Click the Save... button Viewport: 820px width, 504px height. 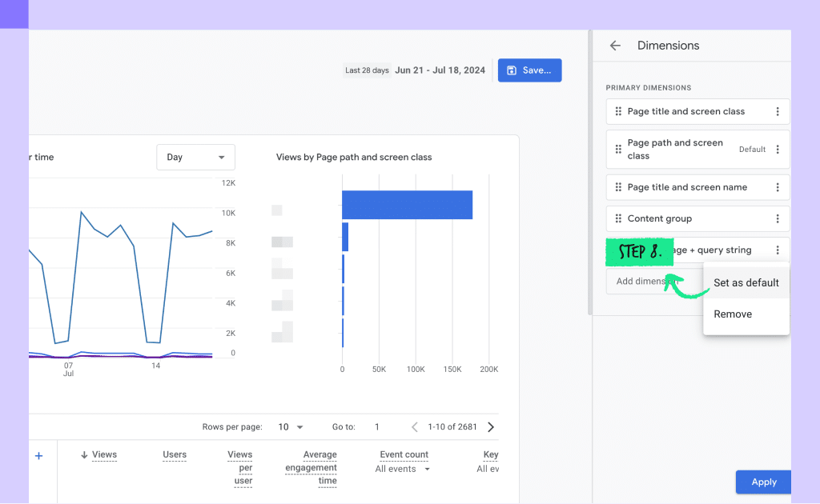(x=530, y=70)
